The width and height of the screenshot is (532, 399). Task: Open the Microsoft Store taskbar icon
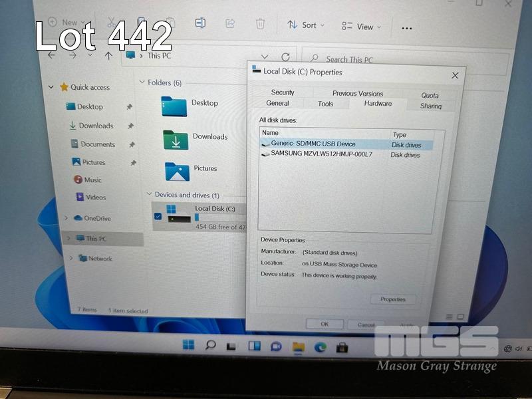(342, 346)
